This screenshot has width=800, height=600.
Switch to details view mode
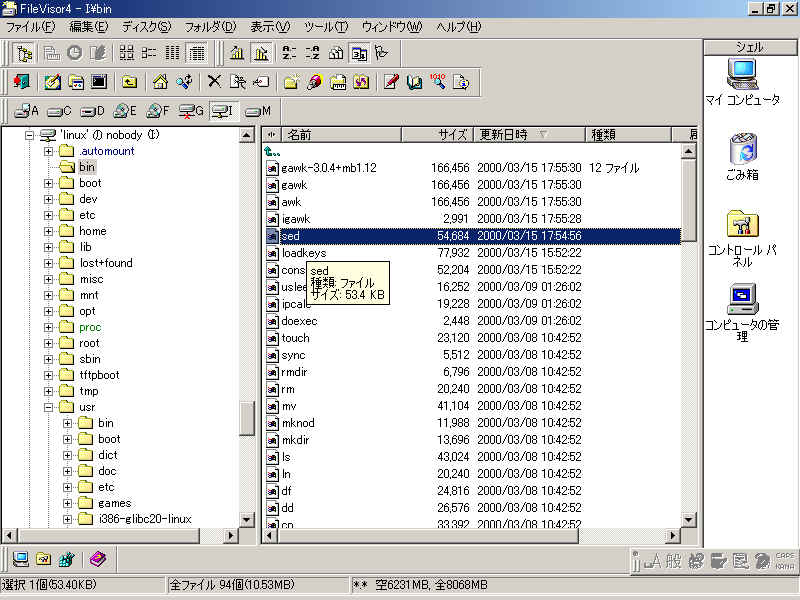pos(197,53)
